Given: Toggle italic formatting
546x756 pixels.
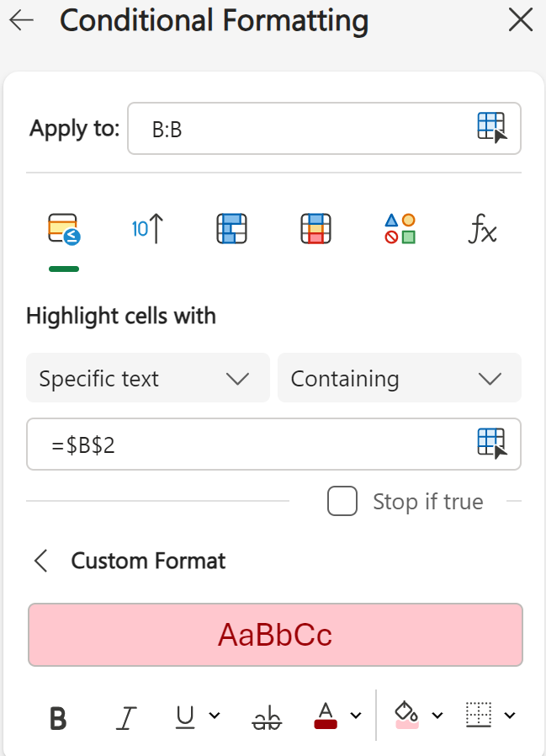Looking at the screenshot, I should coord(126,717).
